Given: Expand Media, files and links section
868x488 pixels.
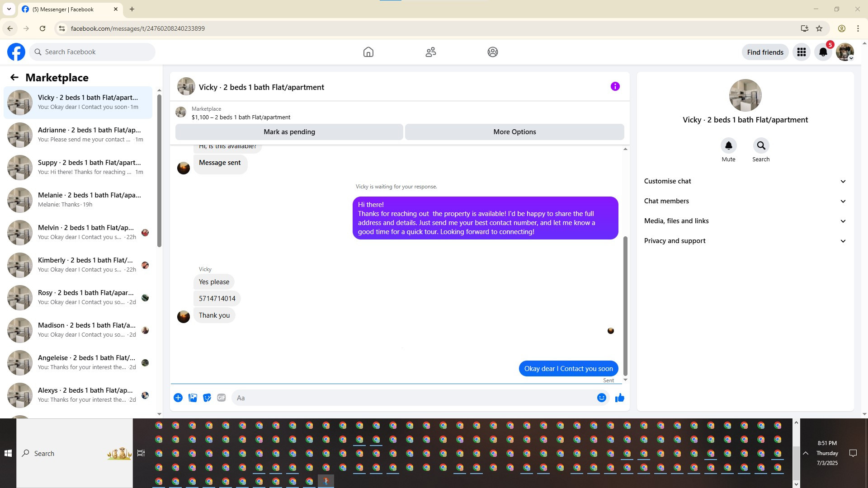Looking at the screenshot, I should (745, 221).
